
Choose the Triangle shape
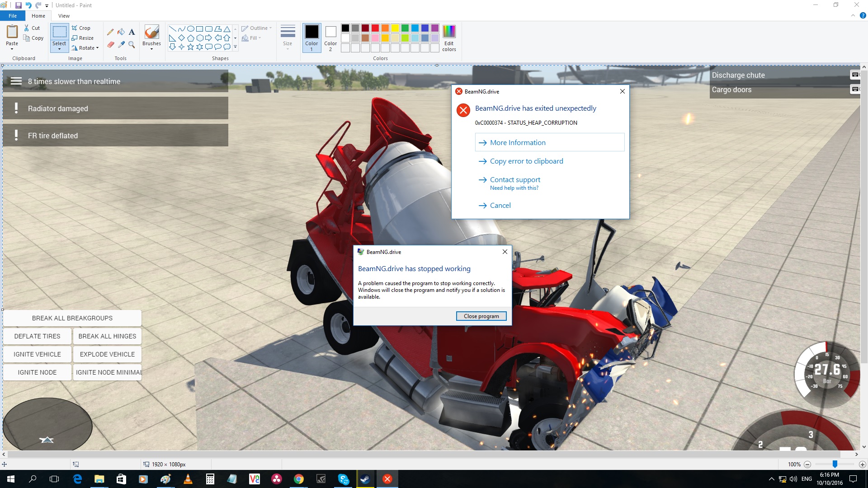227,29
